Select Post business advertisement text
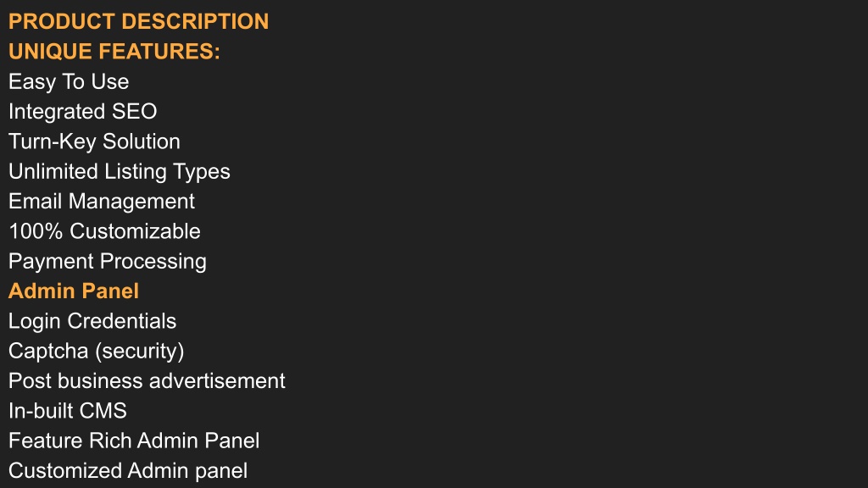 click(147, 380)
